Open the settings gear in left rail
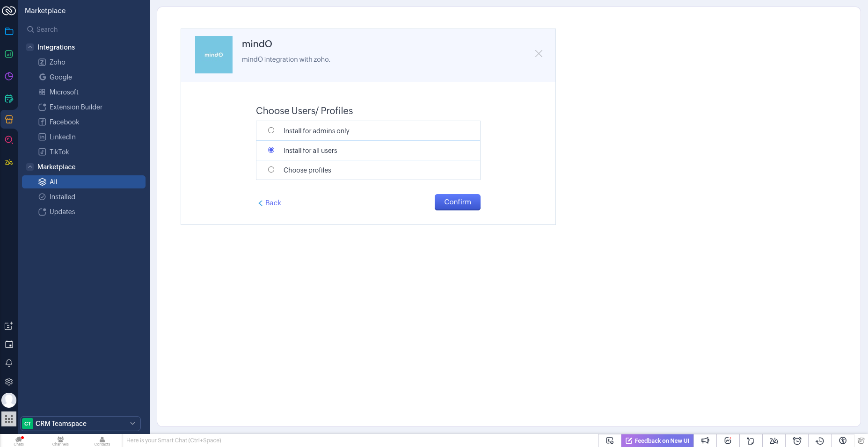The height and width of the screenshot is (447, 868). [x=9, y=382]
